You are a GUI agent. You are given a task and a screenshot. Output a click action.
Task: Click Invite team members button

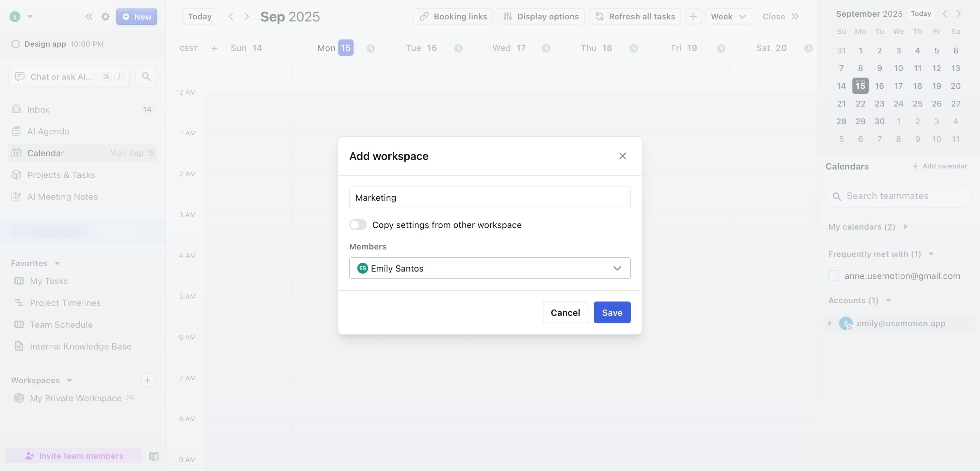[74, 456]
